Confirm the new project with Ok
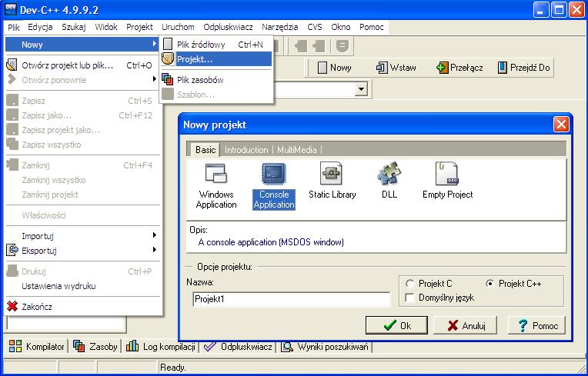This screenshot has height=376, width=588. click(396, 325)
